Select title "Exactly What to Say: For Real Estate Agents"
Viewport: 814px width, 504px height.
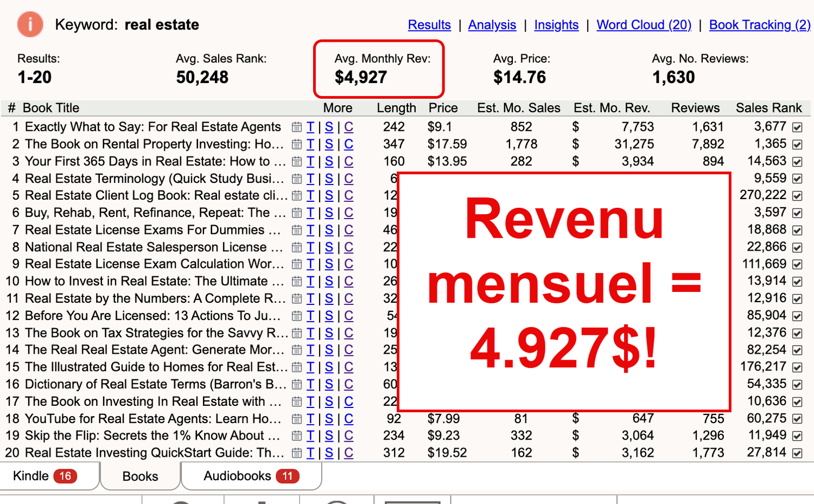coord(153,127)
